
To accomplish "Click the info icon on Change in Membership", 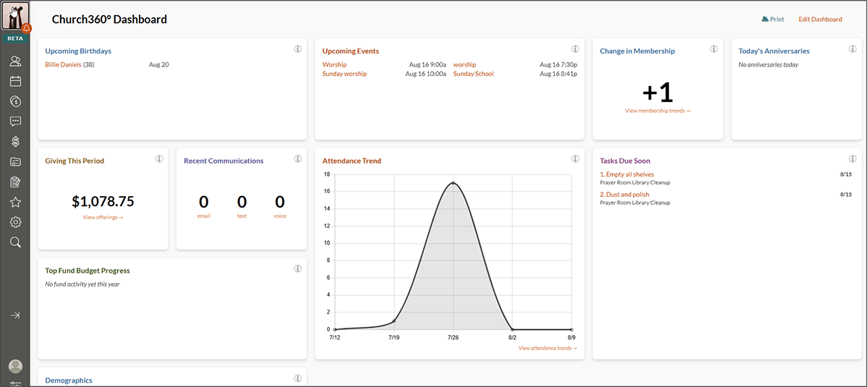I will coord(714,49).
